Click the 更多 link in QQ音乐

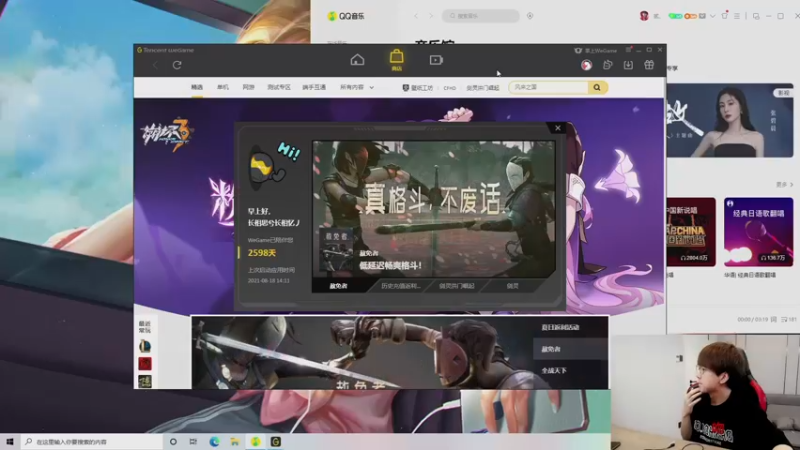pyautogui.click(x=784, y=185)
